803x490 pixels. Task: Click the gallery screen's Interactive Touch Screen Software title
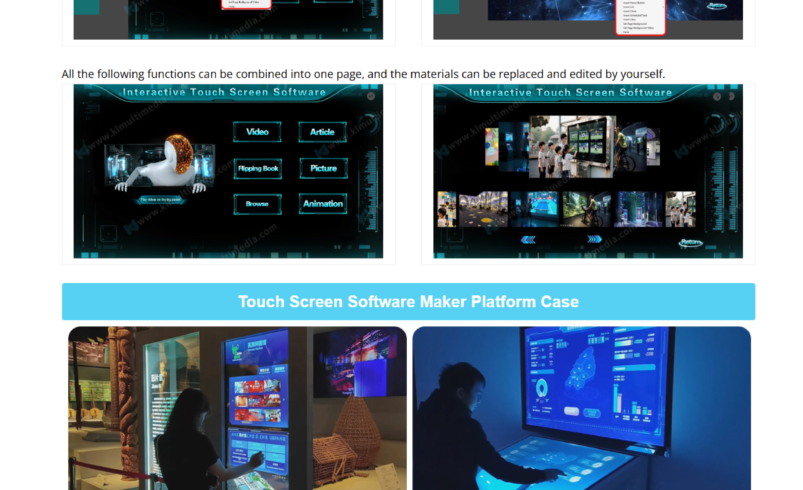tap(570, 93)
